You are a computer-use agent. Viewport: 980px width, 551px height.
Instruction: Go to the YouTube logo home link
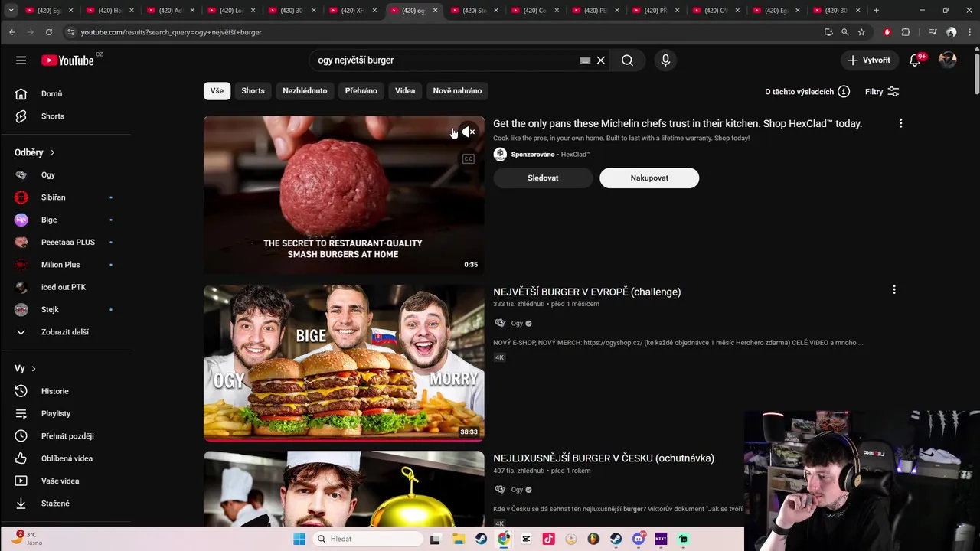pyautogui.click(x=67, y=60)
